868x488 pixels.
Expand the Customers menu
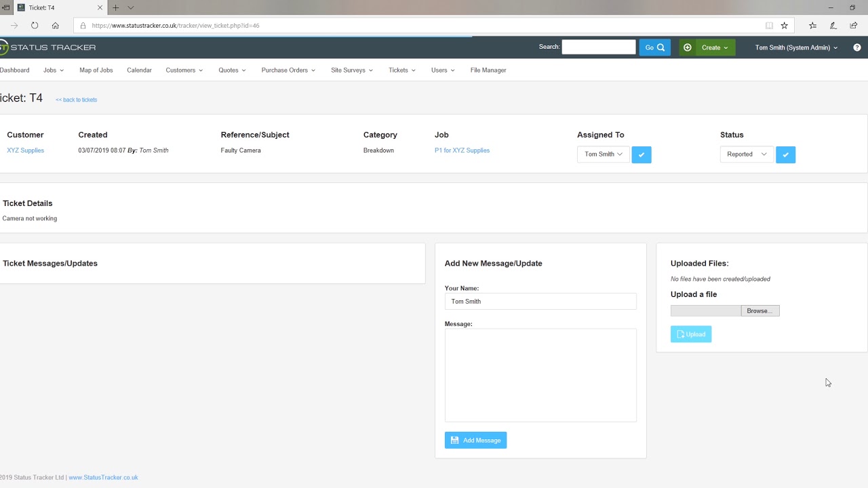184,70
